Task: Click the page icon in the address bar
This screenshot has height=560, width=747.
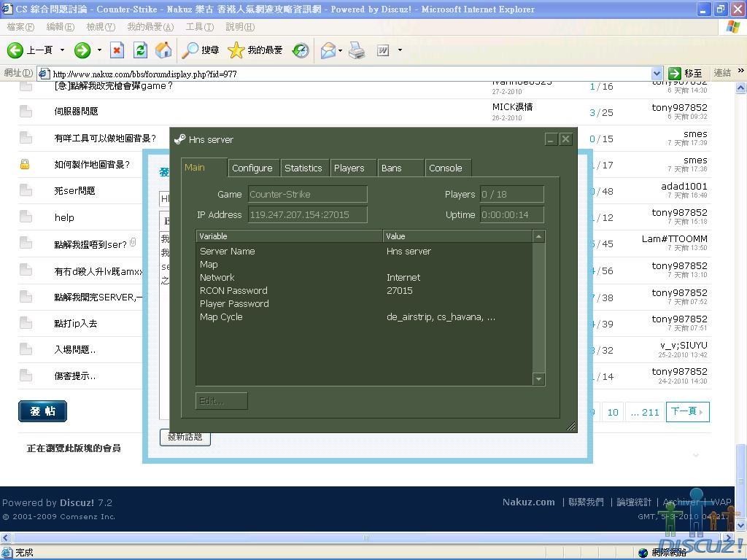Action: click(x=44, y=74)
